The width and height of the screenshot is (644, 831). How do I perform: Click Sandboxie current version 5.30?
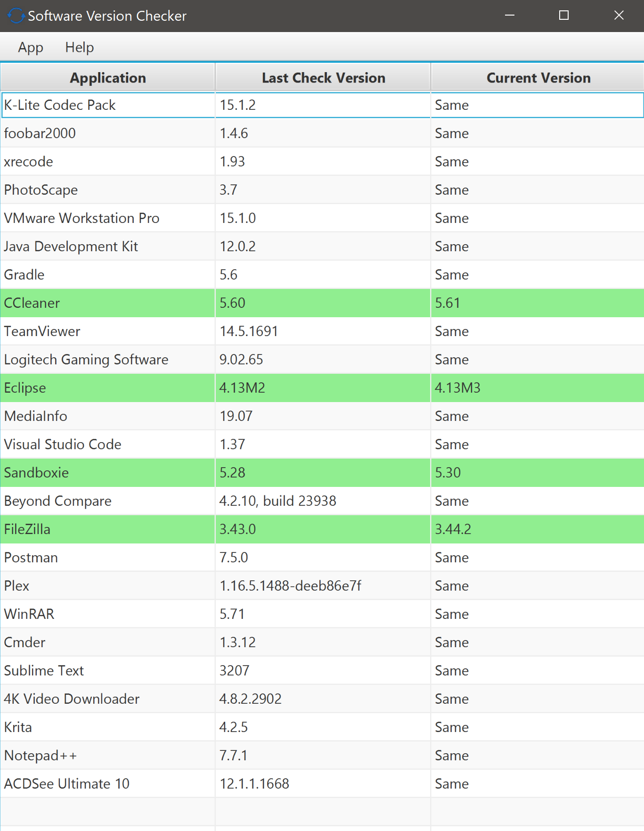[538, 473]
